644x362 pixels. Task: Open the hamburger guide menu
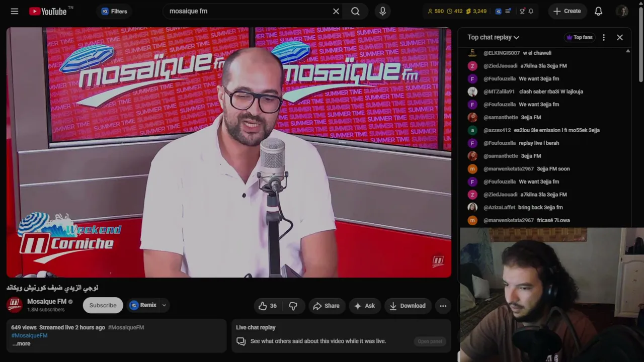pyautogui.click(x=15, y=11)
